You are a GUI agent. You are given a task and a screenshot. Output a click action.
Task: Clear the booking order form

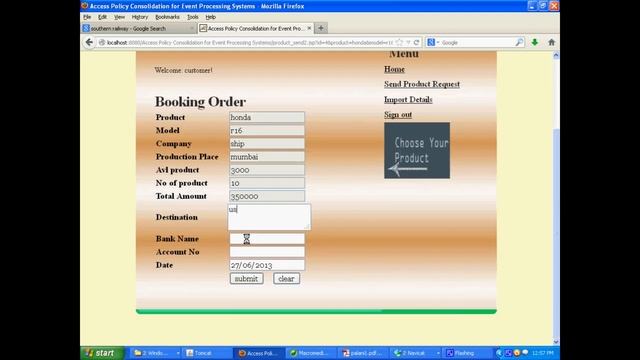tap(286, 279)
